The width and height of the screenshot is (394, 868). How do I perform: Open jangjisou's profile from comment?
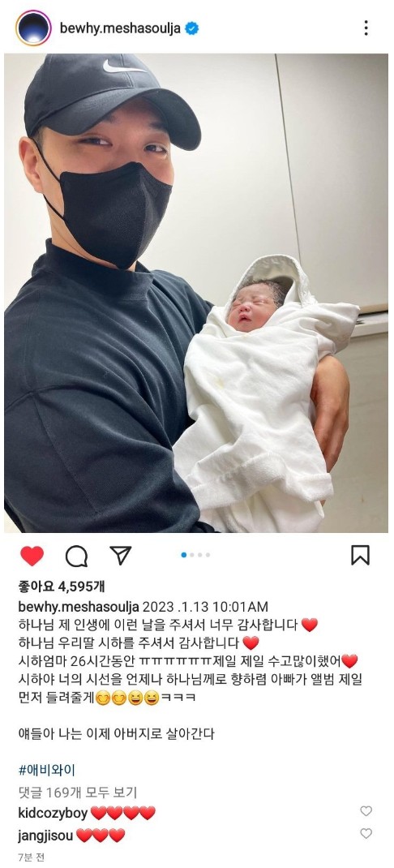45,835
